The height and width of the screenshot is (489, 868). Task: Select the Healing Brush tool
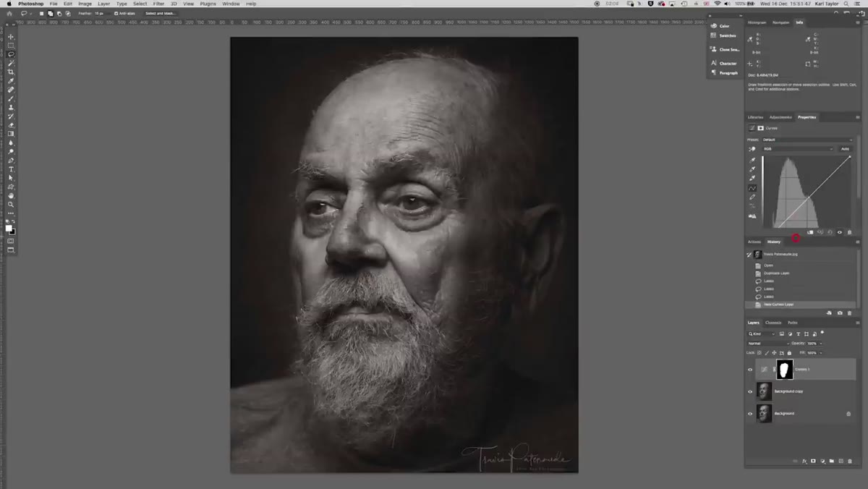point(11,90)
